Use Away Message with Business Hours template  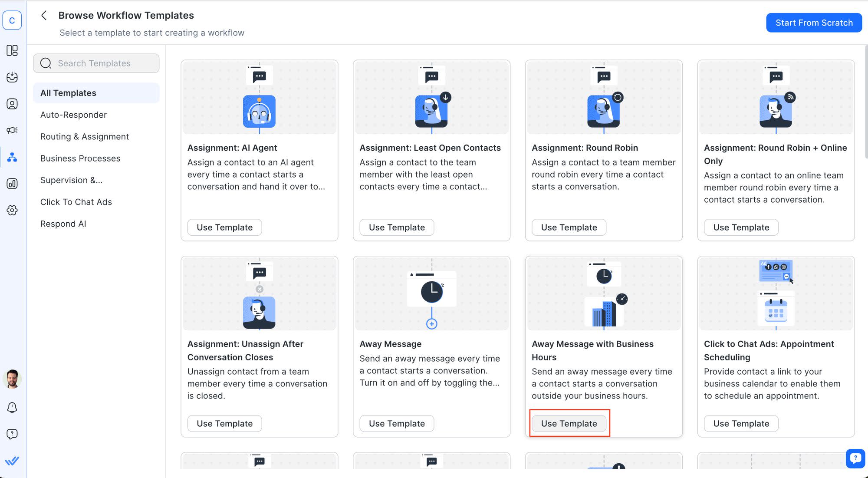569,423
